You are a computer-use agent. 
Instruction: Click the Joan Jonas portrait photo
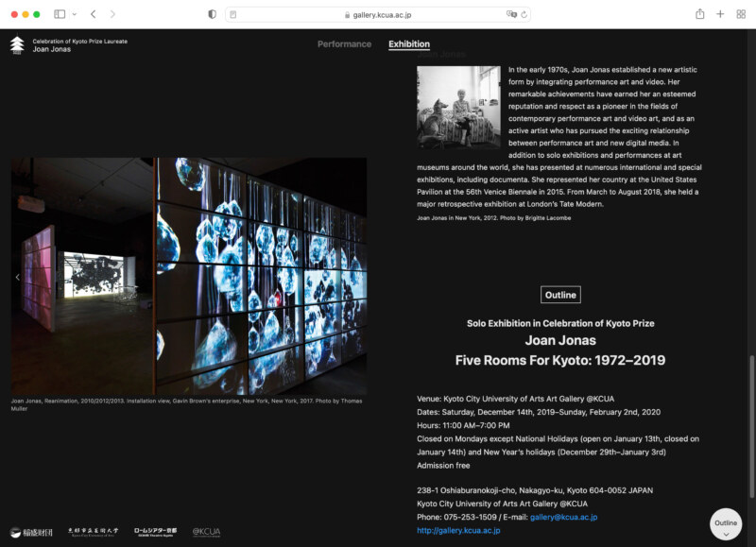coord(458,107)
